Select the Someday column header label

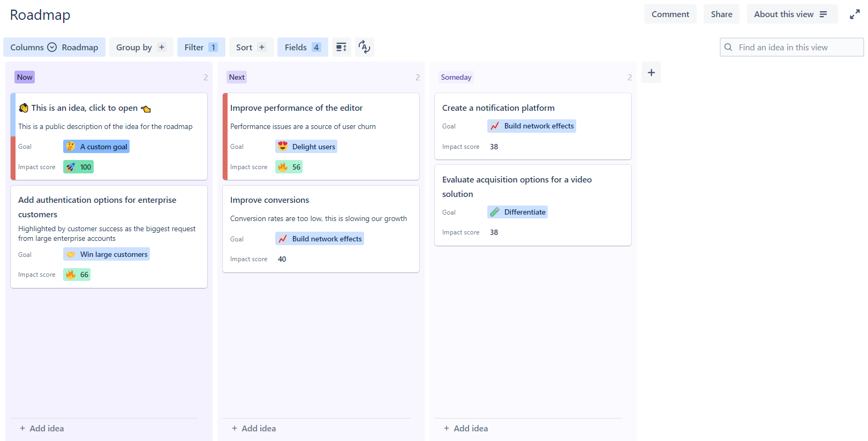point(456,77)
